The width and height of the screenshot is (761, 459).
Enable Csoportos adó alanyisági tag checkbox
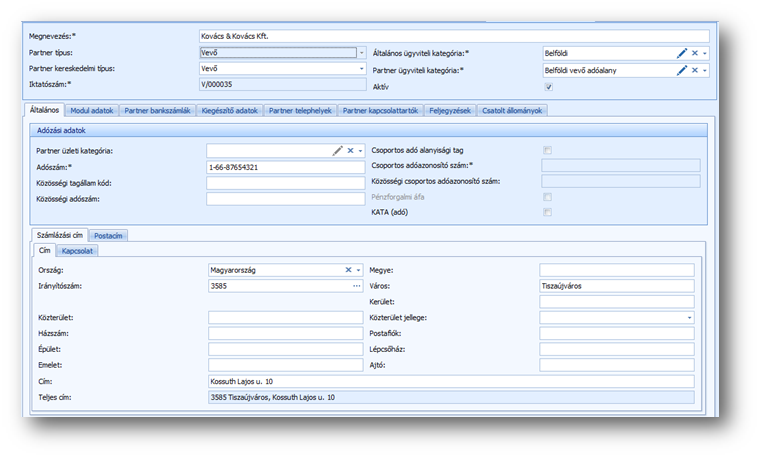[547, 150]
